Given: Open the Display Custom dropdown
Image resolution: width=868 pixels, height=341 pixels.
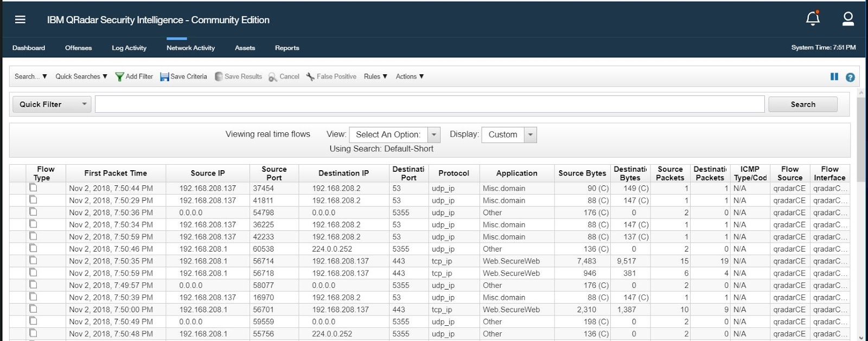Looking at the screenshot, I should [x=509, y=134].
